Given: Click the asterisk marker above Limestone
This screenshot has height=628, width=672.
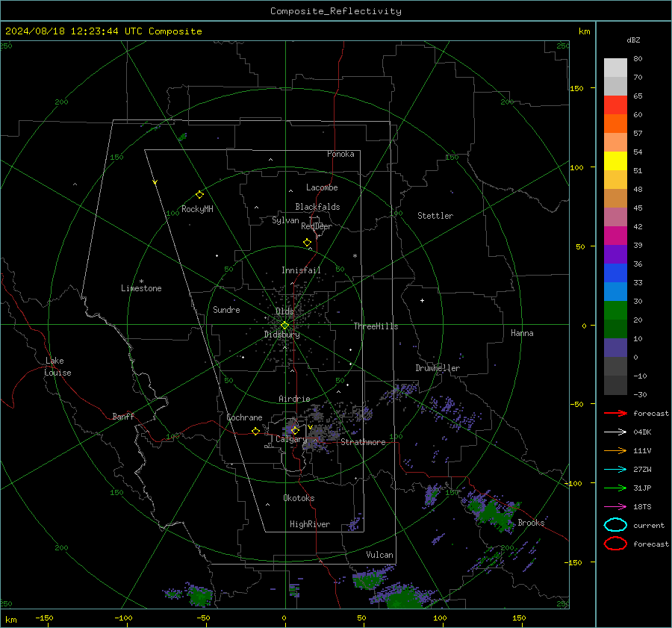Looking at the screenshot, I should pos(141,282).
